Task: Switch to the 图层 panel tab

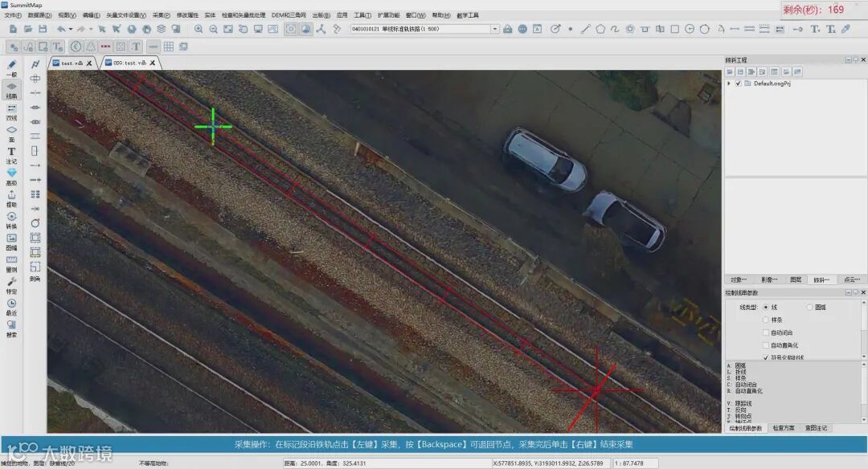Action: (x=796, y=279)
